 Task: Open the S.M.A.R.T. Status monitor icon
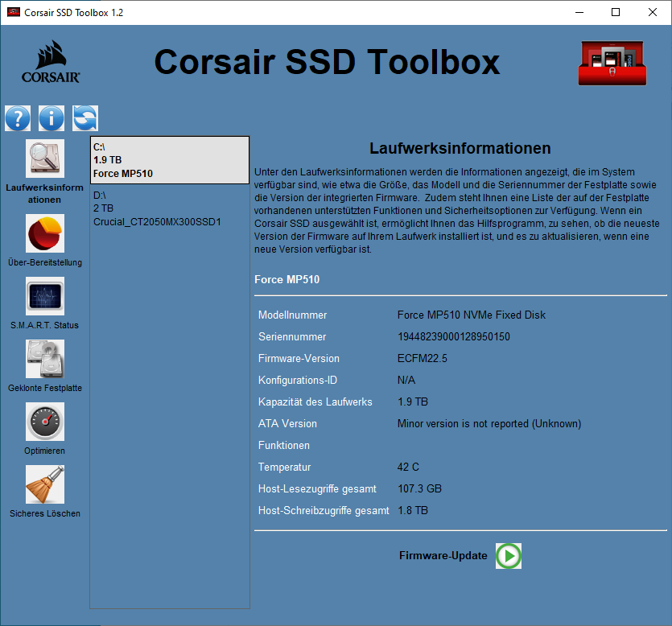[45, 296]
